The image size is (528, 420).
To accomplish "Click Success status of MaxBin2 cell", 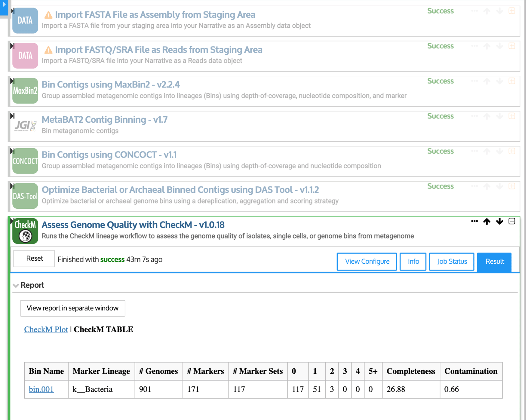I will [x=441, y=81].
